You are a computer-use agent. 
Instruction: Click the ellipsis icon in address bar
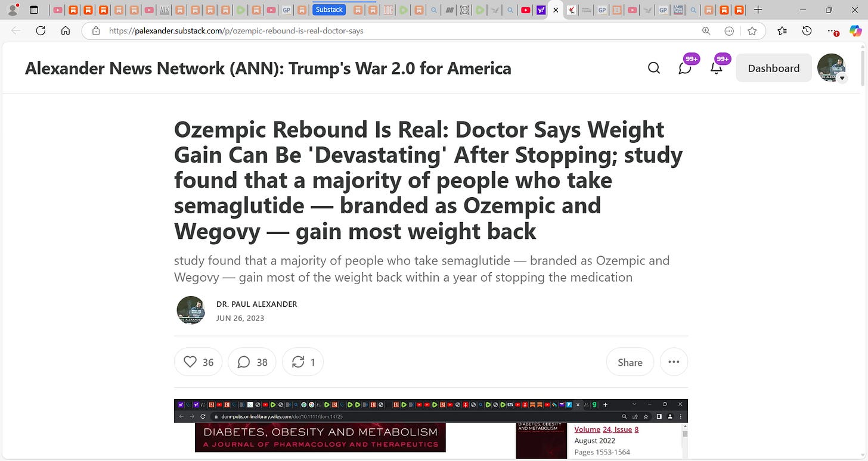coord(729,31)
